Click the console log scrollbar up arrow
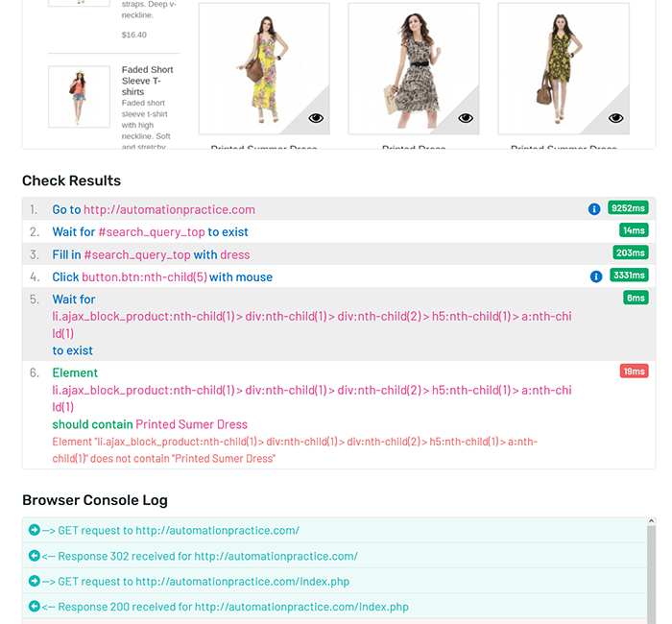The height and width of the screenshot is (624, 672). 651,521
